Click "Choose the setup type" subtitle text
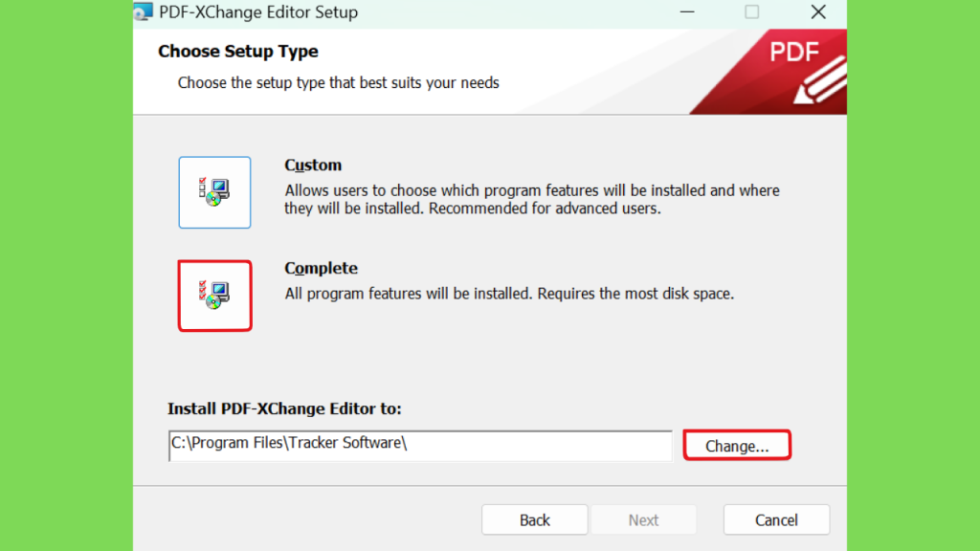The height and width of the screenshot is (551, 980). 338,83
